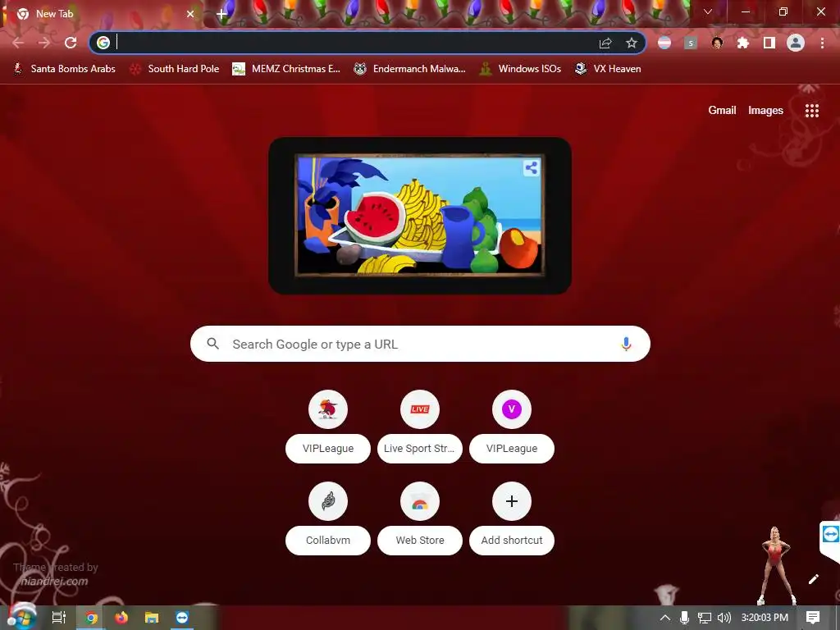Screen dimensions: 840x630
Task: Share the Google Doodle
Action: click(532, 168)
